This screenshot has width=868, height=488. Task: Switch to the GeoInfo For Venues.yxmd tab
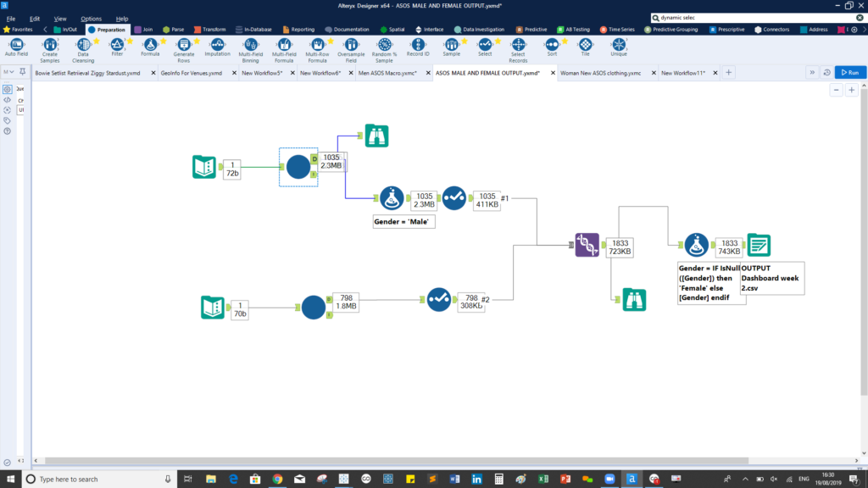pyautogui.click(x=192, y=73)
